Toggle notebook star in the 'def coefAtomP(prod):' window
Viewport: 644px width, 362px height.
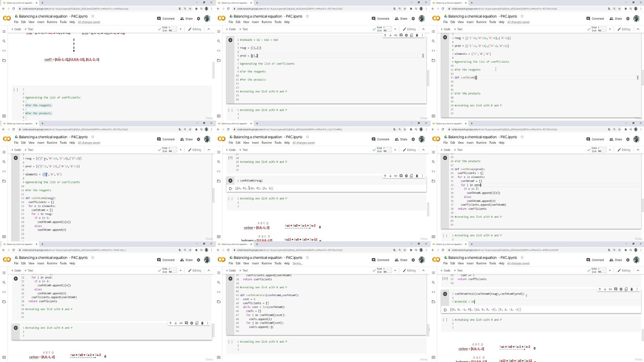[x=522, y=137]
